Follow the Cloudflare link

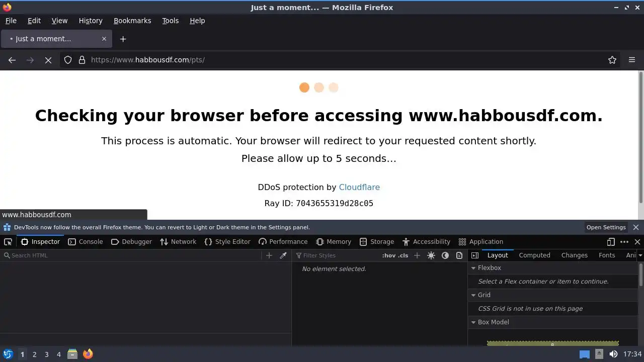[x=359, y=187]
